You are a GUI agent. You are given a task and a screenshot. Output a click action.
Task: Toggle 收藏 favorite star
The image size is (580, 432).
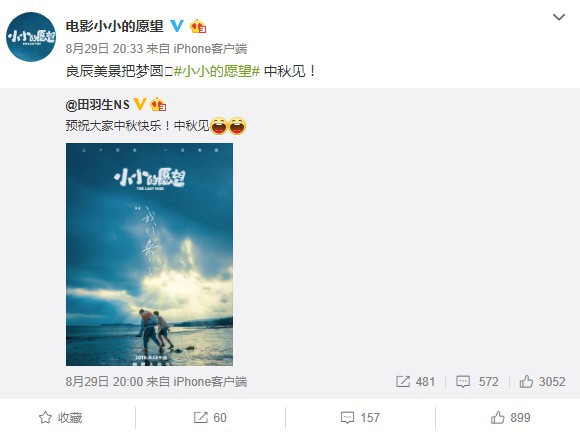(61, 418)
